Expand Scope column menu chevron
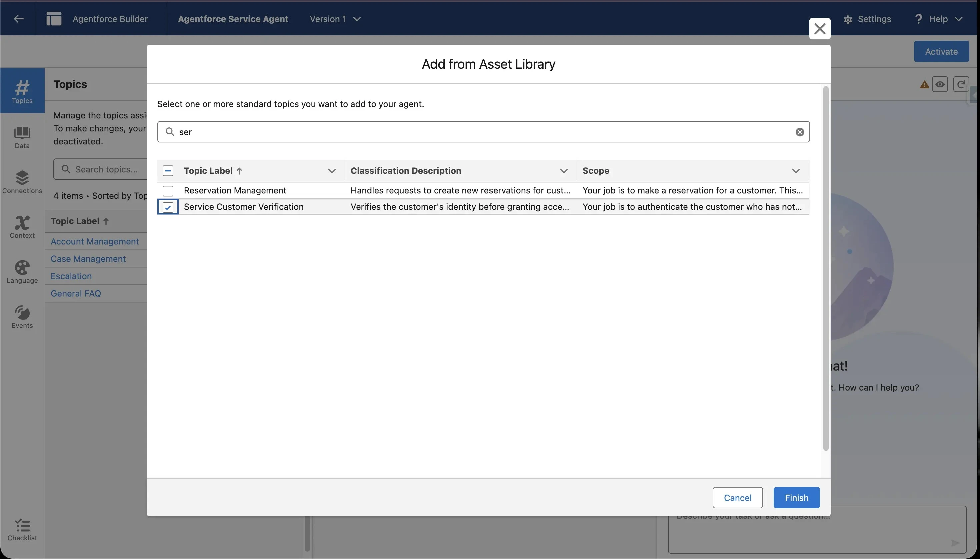 pos(795,171)
